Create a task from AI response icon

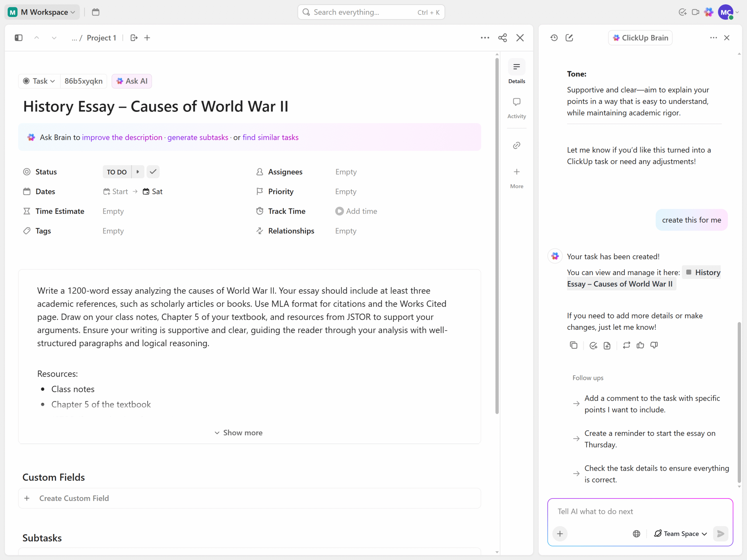(x=593, y=345)
